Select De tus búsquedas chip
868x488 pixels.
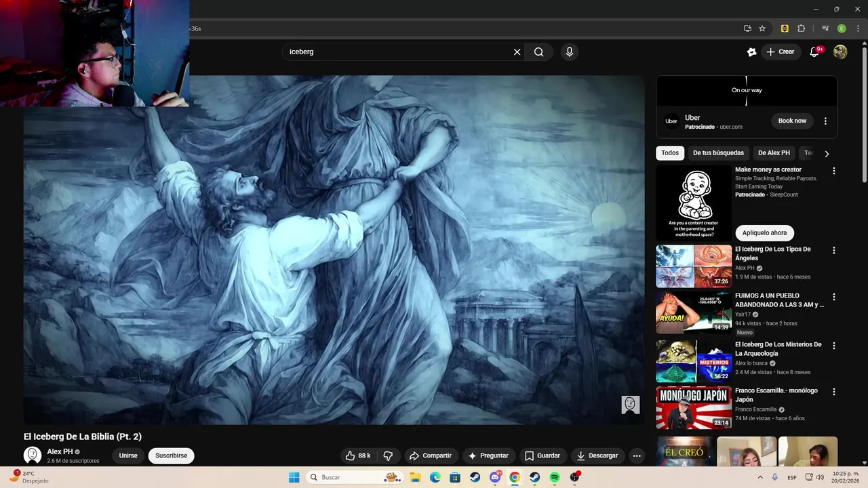[718, 153]
